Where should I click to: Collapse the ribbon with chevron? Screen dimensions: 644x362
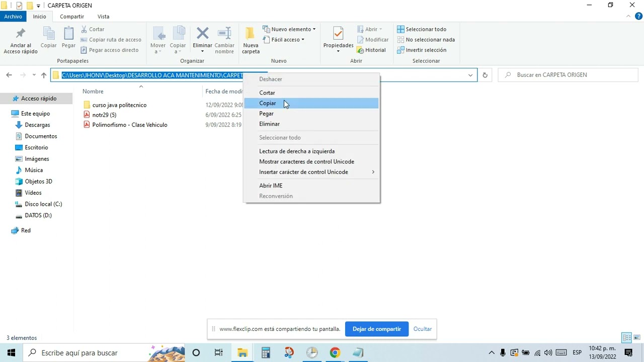coord(627,17)
